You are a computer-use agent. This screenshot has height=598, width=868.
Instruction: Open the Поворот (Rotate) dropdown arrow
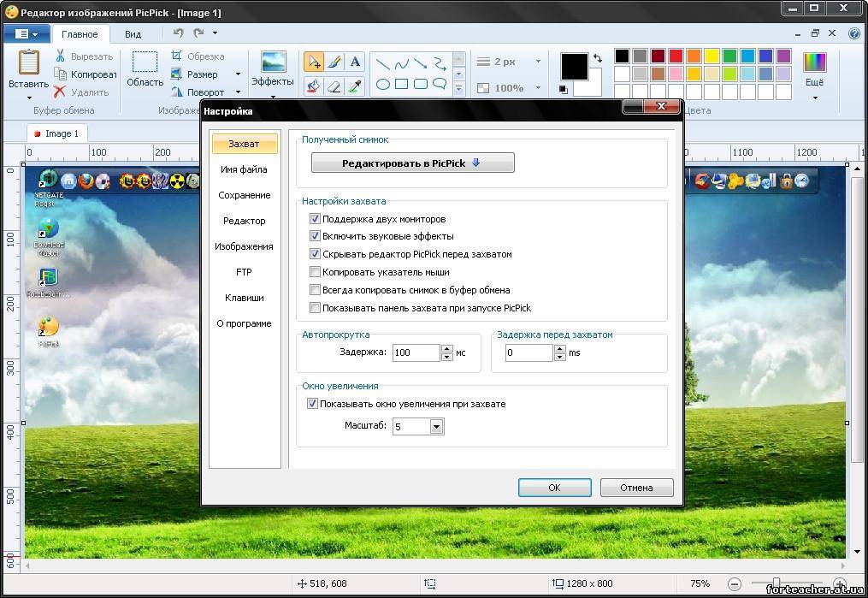coord(238,92)
